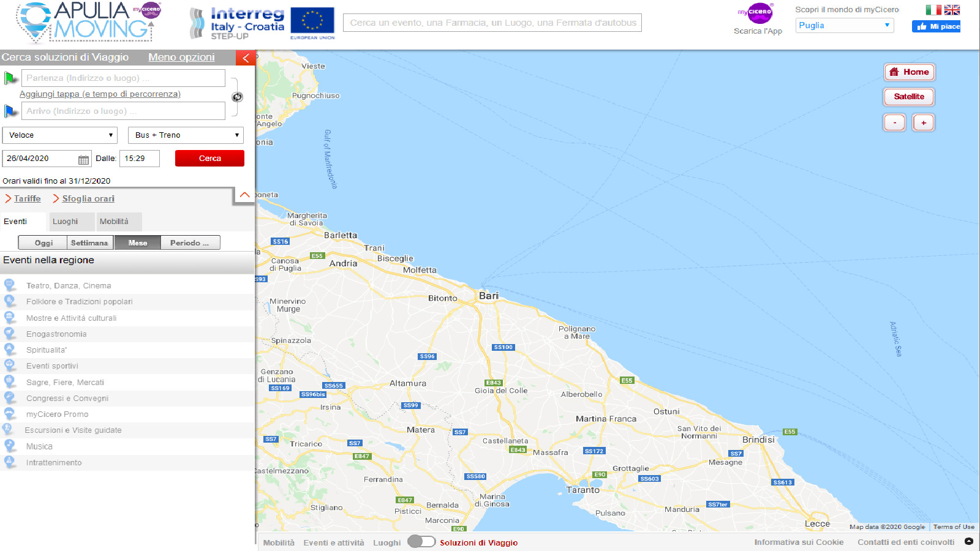Open the Bus + Treno transport dropdown
Viewport: 980px width, 551px height.
[x=186, y=135]
